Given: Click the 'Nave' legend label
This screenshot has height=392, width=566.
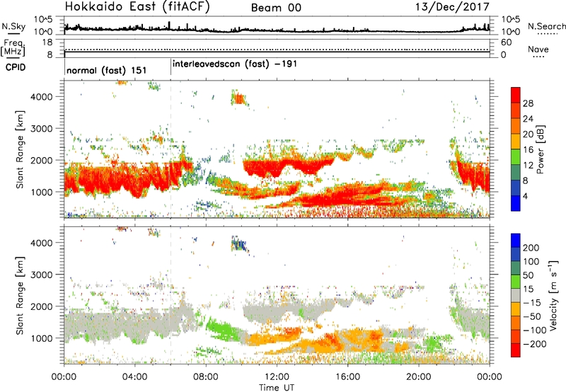Looking at the screenshot, I should pos(538,50).
